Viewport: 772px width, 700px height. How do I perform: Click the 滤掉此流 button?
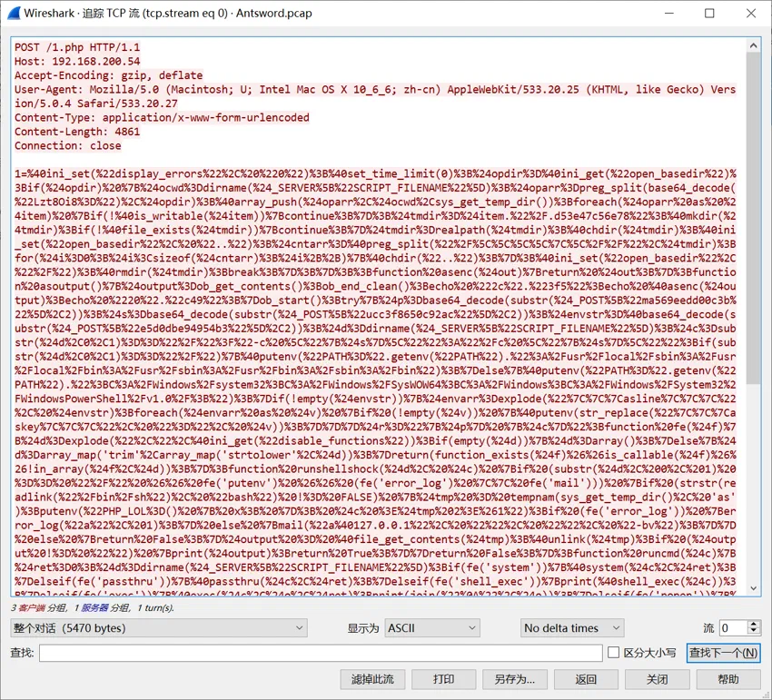372,680
